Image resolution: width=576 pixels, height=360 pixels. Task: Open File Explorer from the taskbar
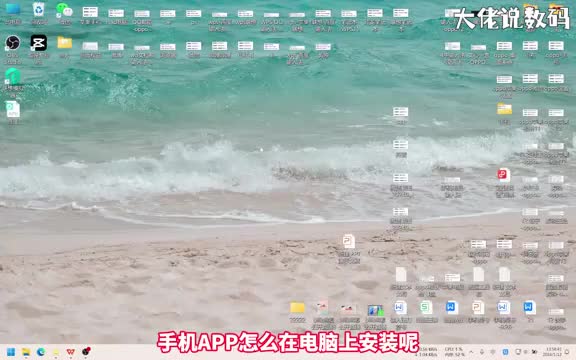26,352
